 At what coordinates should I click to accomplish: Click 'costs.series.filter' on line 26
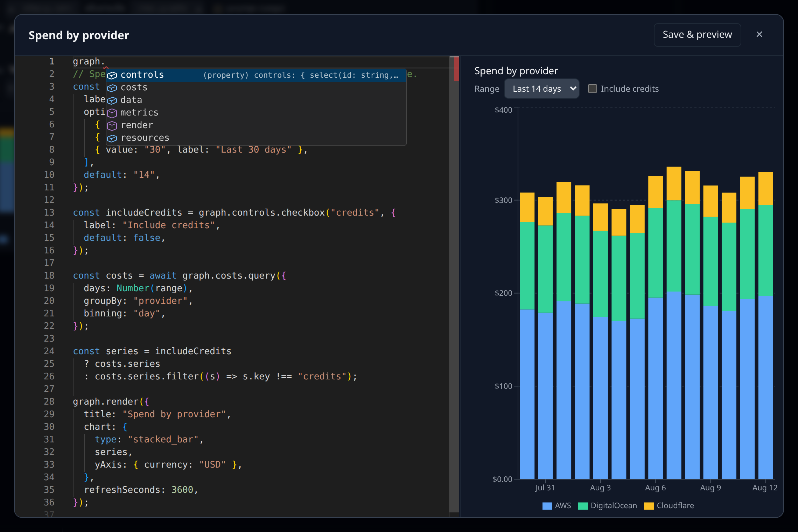tap(147, 377)
